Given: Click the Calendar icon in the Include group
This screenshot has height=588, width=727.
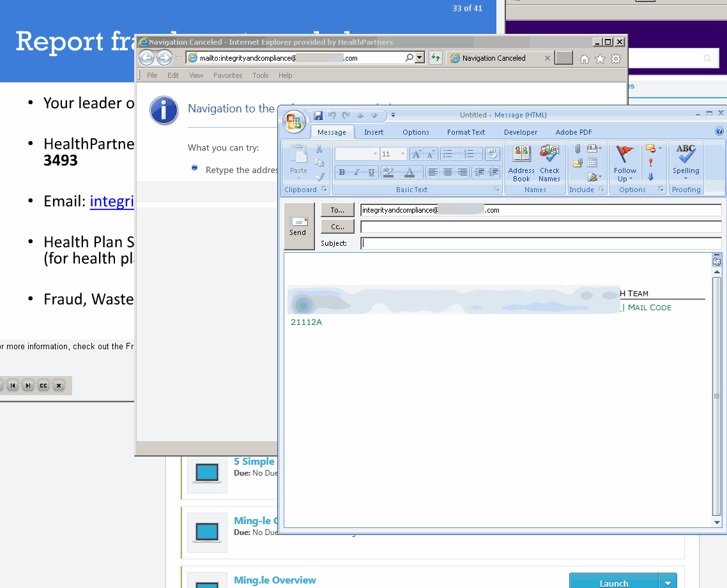Looking at the screenshot, I should pos(592,163).
